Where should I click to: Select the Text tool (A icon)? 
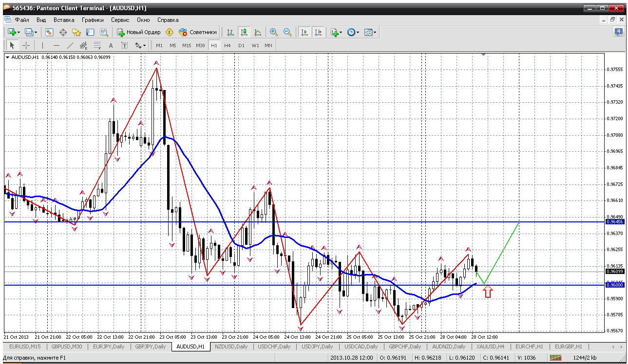pyautogui.click(x=111, y=45)
